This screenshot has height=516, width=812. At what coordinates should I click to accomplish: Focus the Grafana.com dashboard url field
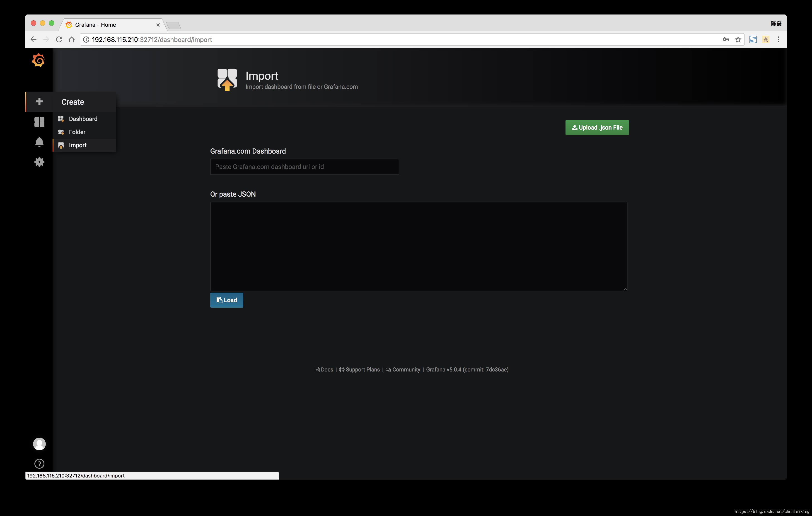tap(304, 166)
